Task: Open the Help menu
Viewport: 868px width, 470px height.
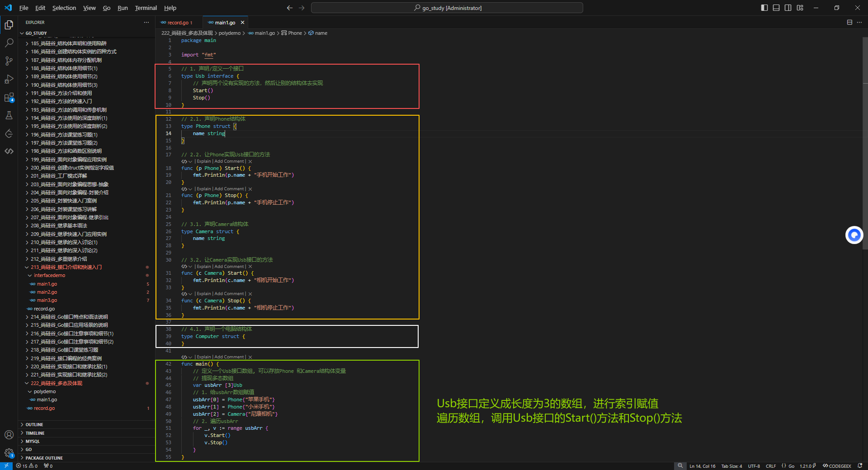Action: pos(170,8)
